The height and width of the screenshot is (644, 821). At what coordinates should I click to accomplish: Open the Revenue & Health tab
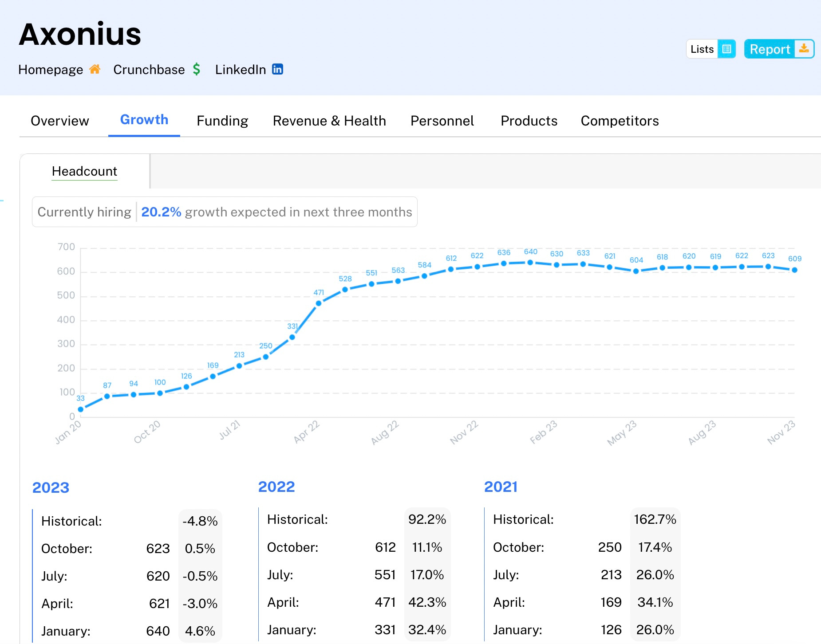point(329,121)
